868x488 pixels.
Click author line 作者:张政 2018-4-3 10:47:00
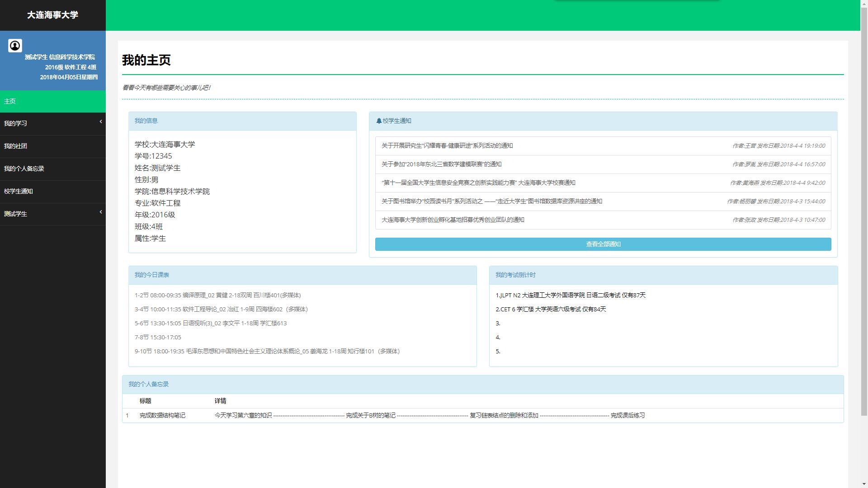coord(778,220)
